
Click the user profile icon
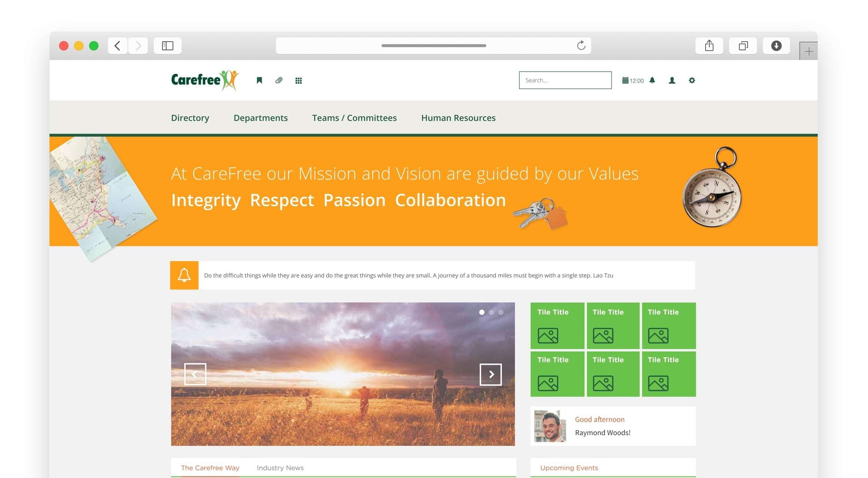point(673,80)
